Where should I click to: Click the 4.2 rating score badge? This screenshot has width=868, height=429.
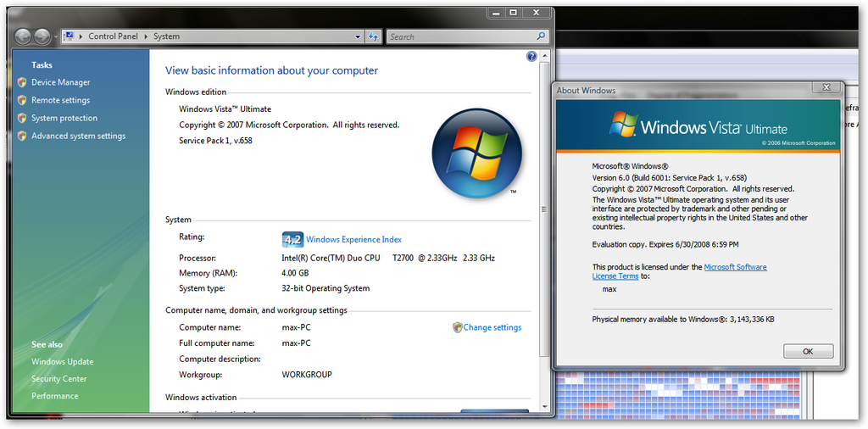coord(292,239)
